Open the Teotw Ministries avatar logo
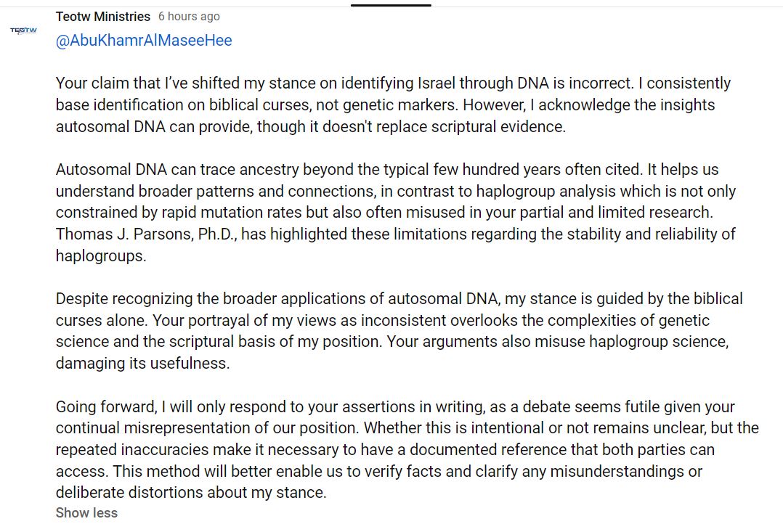This screenshot has height=532, width=783. pyautogui.click(x=23, y=30)
